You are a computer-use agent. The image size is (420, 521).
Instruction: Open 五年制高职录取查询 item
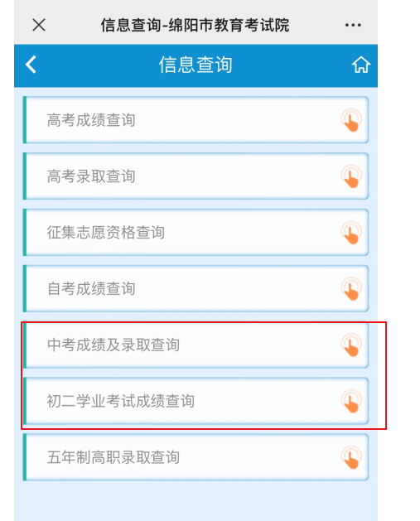coord(196,457)
